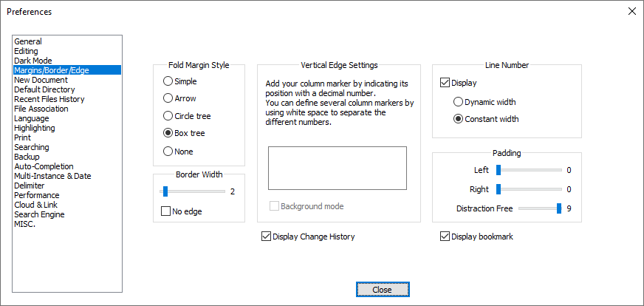Select the Simple fold margin style
The image size is (644, 306).
[168, 81]
